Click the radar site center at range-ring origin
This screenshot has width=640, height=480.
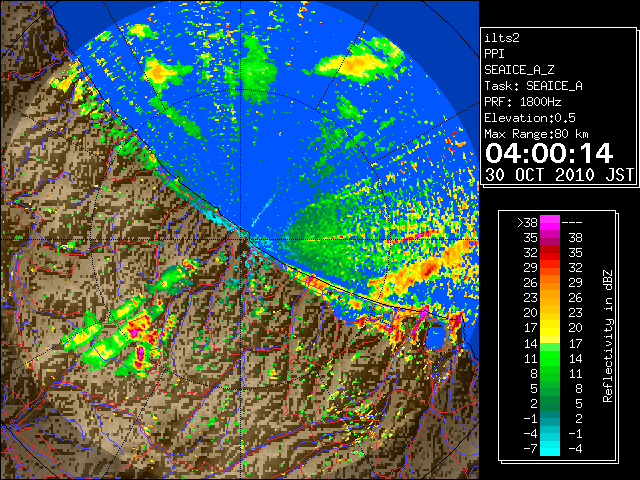pyautogui.click(x=241, y=239)
